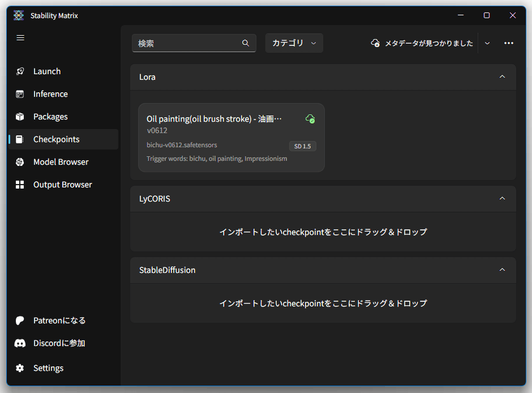Click the メタデータが見つかりました button
Viewport: 532px width, 393px height.
tap(422, 43)
